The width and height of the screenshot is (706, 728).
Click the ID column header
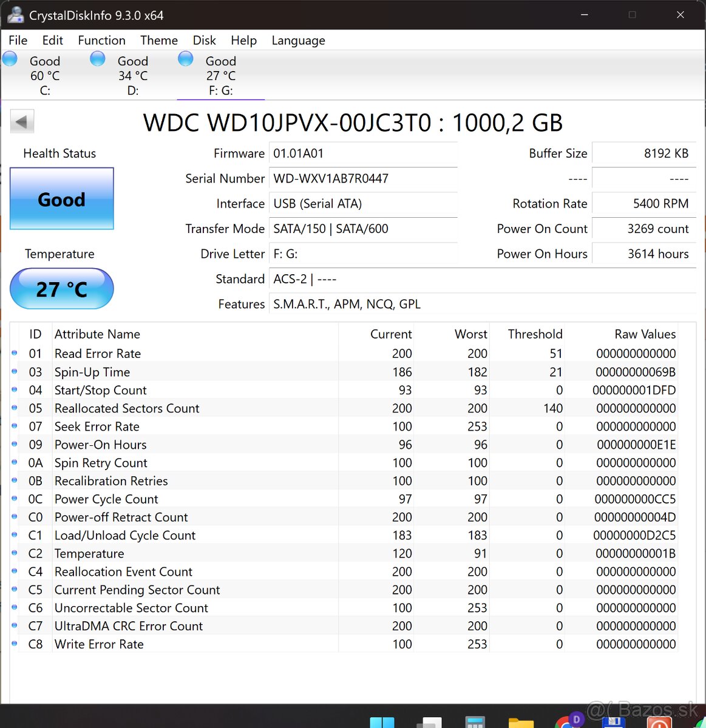click(35, 334)
